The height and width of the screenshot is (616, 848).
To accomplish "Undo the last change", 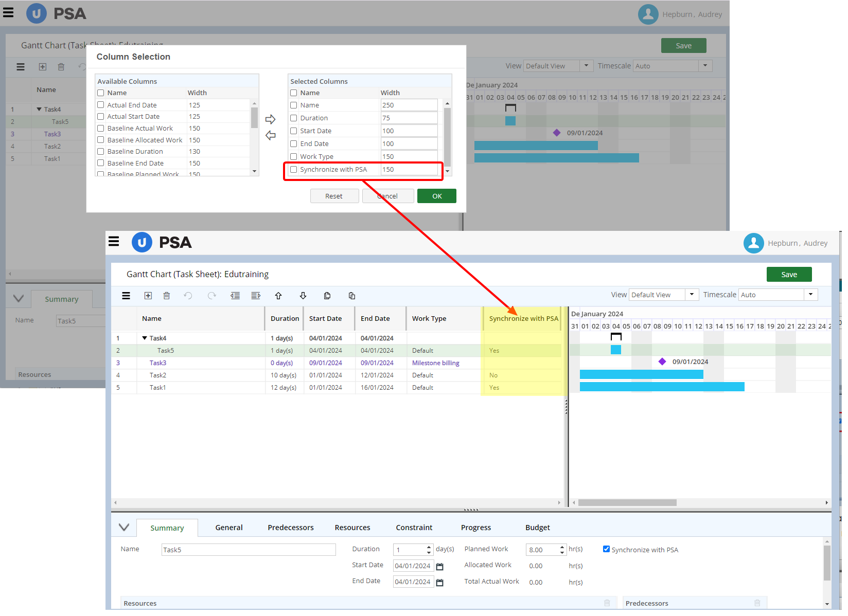I will pyautogui.click(x=188, y=296).
